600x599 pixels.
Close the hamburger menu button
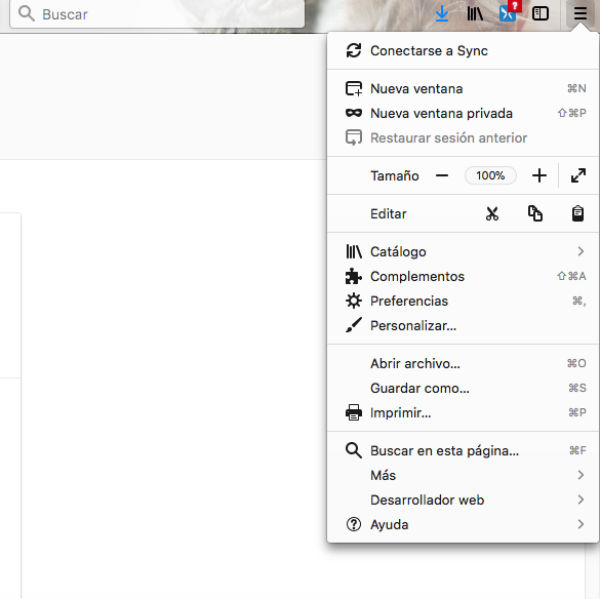pyautogui.click(x=580, y=14)
